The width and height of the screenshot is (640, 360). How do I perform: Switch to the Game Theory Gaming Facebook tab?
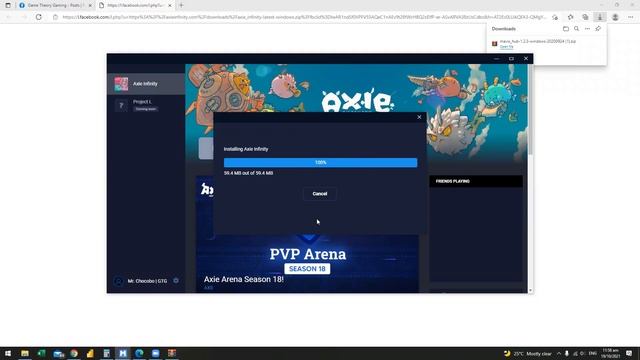55,5
